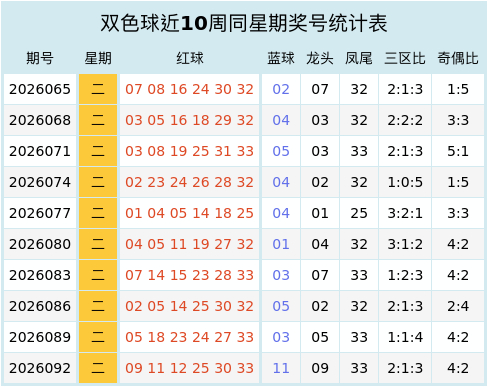Click blue ball 02 for issue 2026065
Viewport: 488px width, 387px height.
(281, 89)
